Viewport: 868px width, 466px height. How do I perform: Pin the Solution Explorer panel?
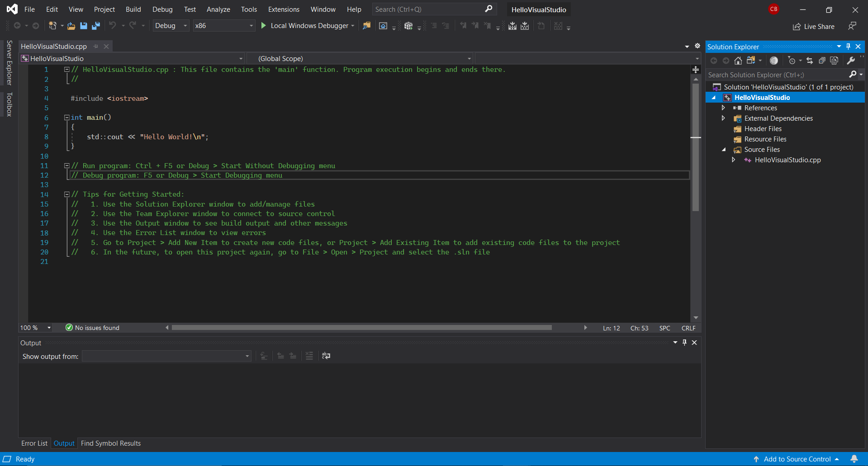849,47
